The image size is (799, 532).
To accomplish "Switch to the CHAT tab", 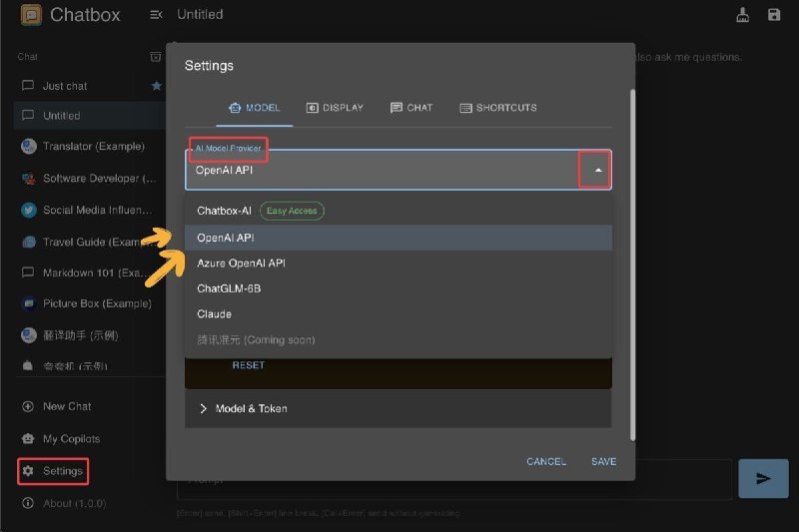I will pyautogui.click(x=411, y=108).
